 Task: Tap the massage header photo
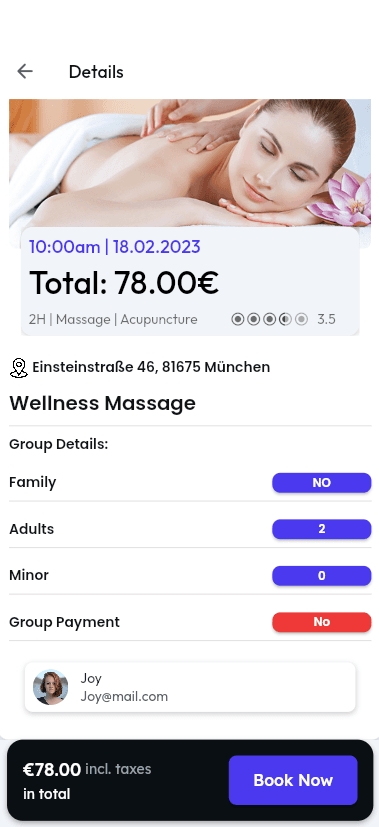[190, 164]
